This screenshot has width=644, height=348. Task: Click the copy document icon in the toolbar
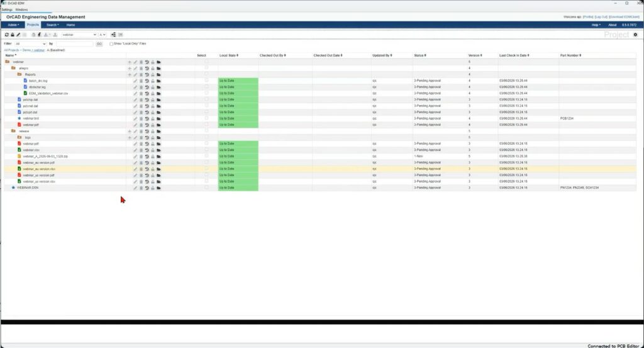coord(34,35)
